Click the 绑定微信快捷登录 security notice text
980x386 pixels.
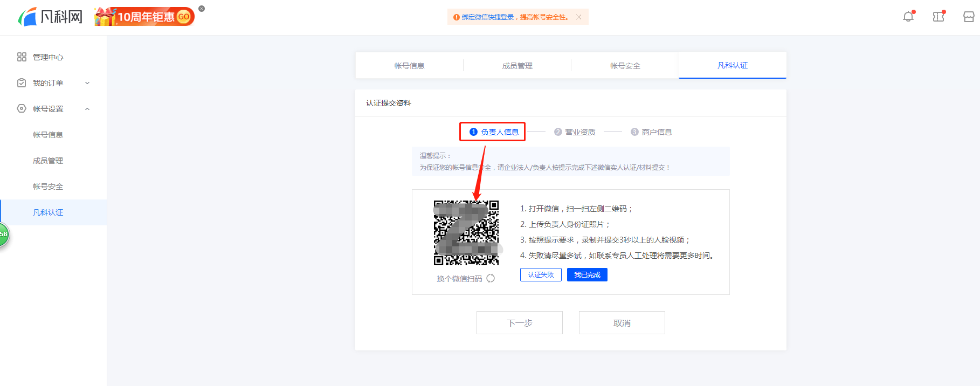click(515, 17)
